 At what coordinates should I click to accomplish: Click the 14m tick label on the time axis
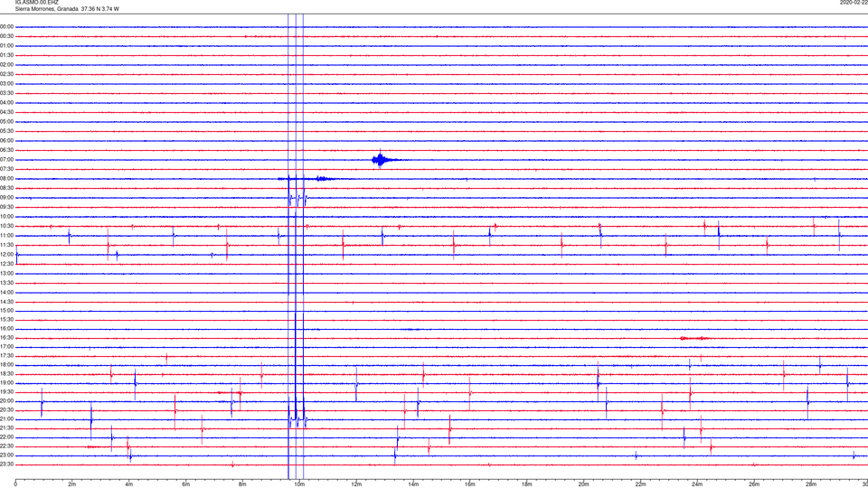tap(413, 484)
